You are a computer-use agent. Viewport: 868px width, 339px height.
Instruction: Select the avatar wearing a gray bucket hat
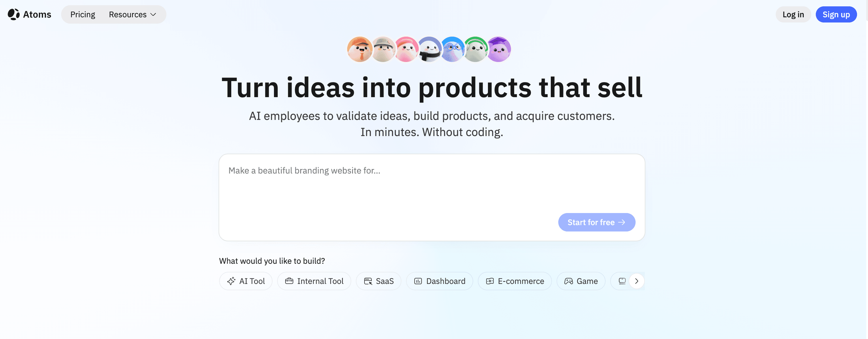point(383,50)
